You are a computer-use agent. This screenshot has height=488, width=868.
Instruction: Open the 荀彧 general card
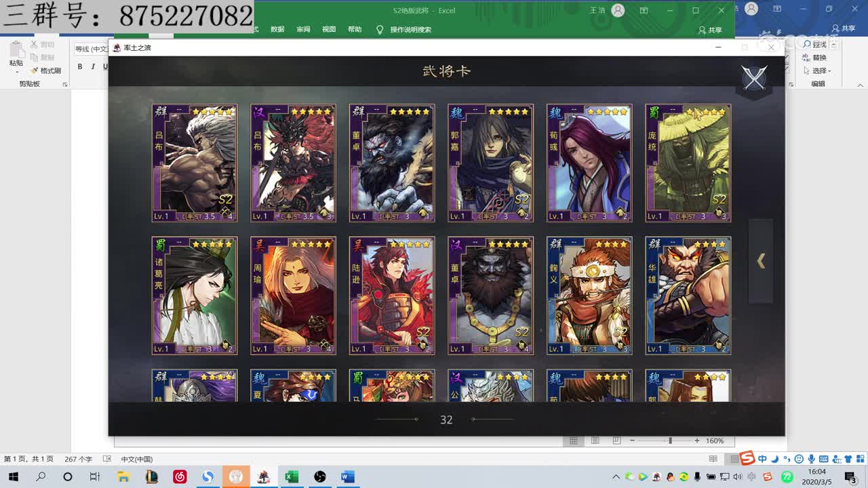589,163
